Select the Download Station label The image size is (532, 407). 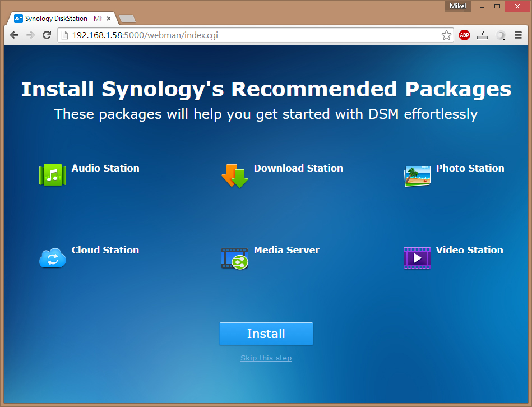299,168
